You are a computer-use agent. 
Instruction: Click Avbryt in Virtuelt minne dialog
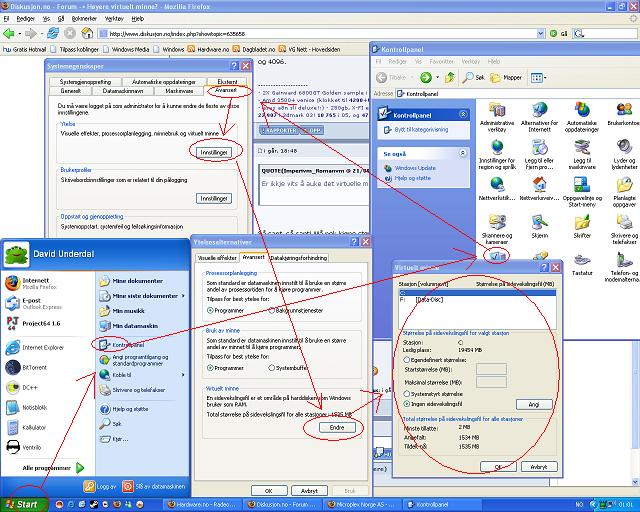[539, 467]
